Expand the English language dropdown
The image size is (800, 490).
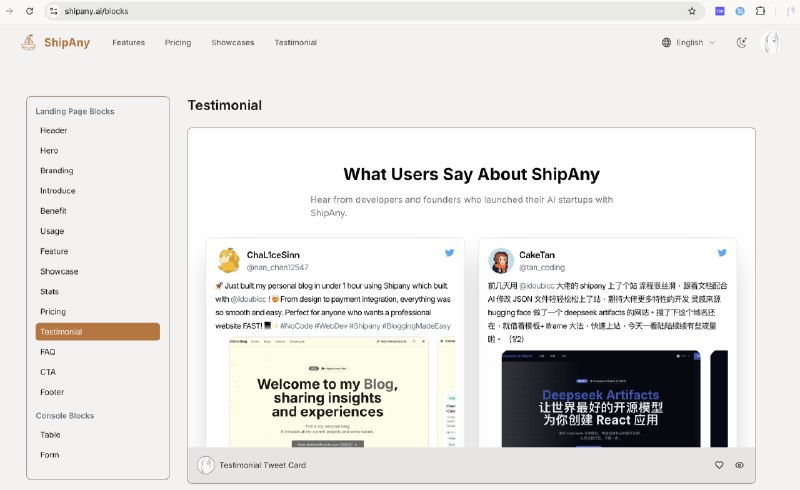(x=689, y=42)
